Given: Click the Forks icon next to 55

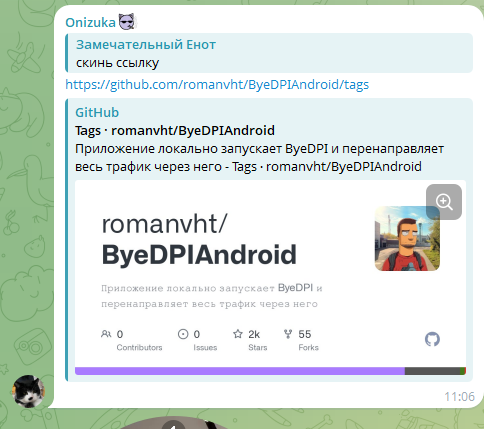Looking at the screenshot, I should click(x=288, y=334).
